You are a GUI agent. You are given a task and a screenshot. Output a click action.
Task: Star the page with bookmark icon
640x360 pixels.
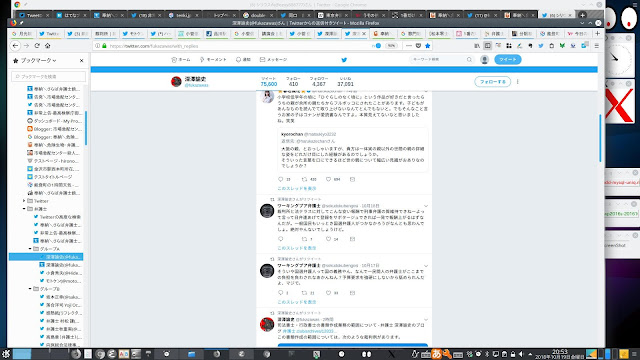tap(427, 46)
